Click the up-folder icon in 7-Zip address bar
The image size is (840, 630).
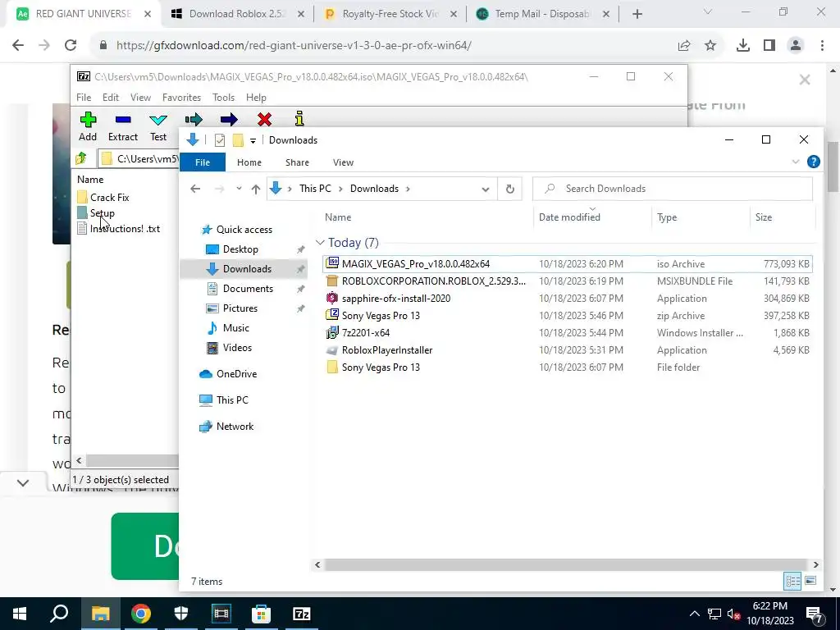(x=81, y=158)
